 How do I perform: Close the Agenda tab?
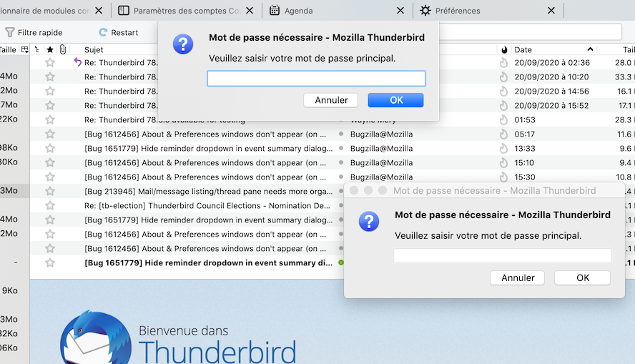[400, 11]
